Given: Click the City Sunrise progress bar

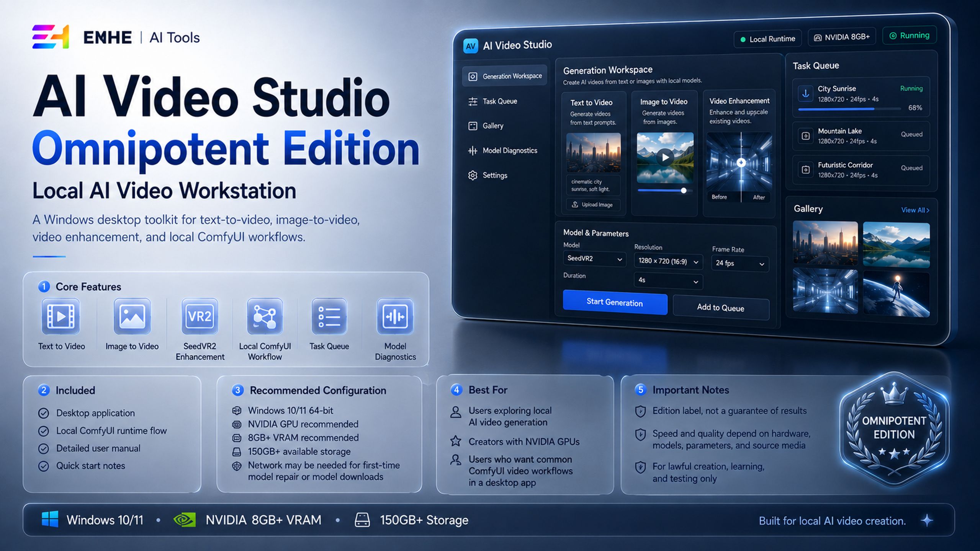Looking at the screenshot, I should click(849, 109).
